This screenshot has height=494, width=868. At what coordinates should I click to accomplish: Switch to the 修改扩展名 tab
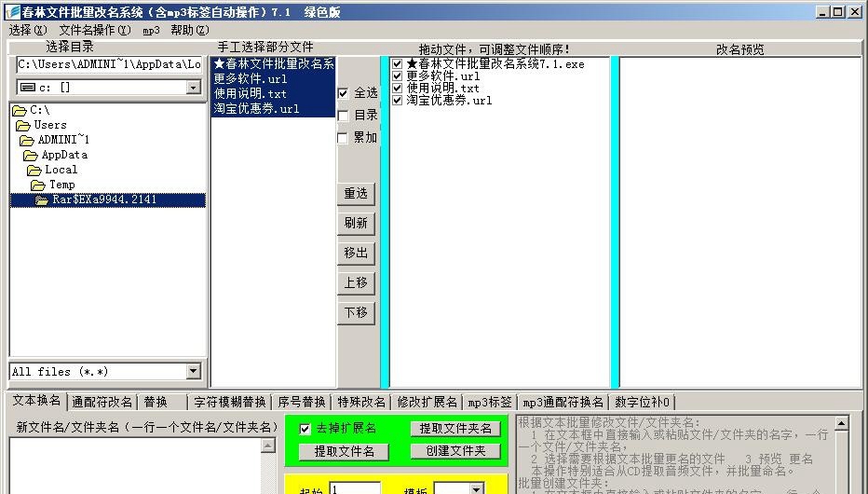coord(427,402)
